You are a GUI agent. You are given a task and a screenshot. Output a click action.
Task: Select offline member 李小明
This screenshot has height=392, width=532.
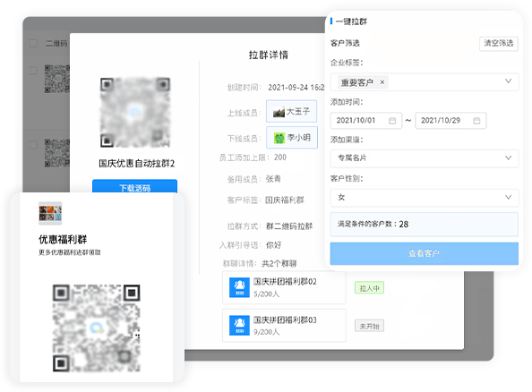point(292,137)
